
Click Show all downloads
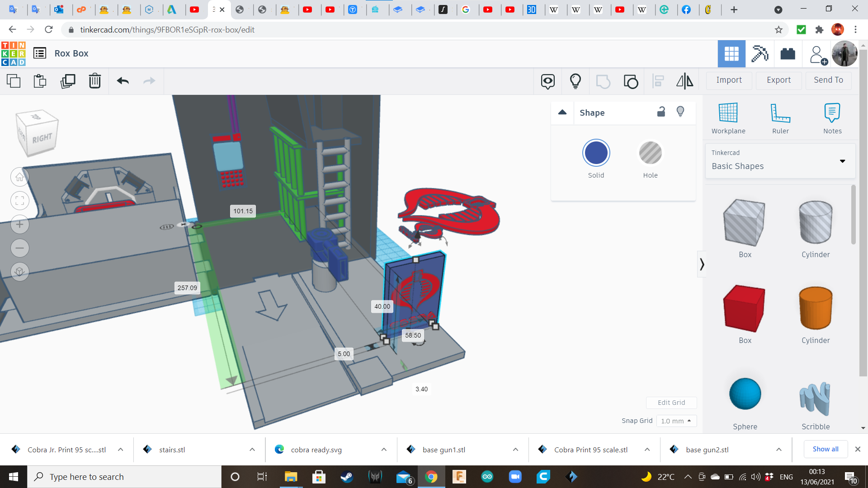point(825,449)
